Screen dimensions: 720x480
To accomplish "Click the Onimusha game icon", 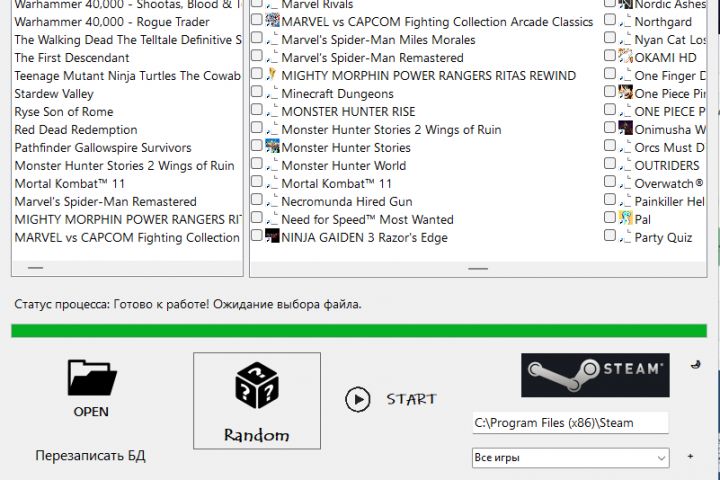I will tap(625, 128).
